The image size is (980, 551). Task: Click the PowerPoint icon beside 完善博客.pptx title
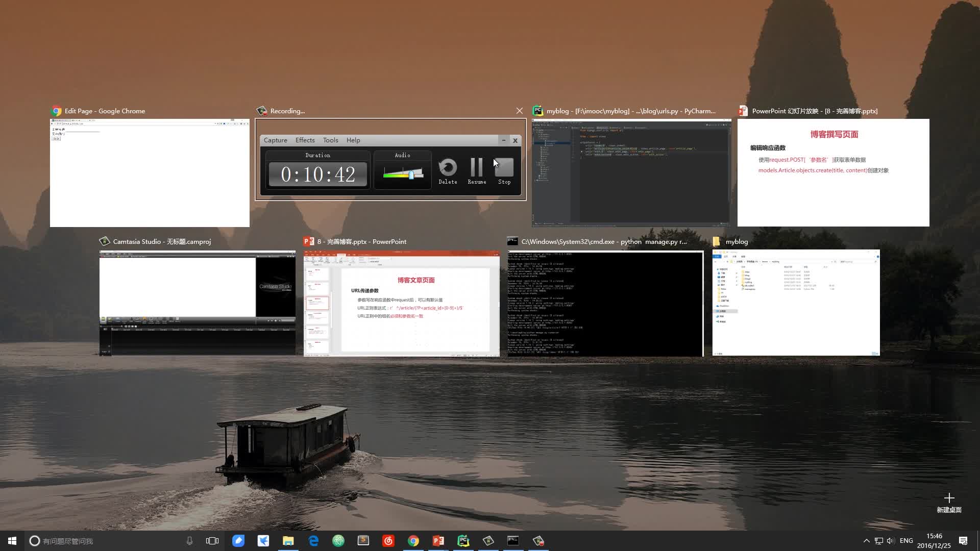pyautogui.click(x=308, y=241)
